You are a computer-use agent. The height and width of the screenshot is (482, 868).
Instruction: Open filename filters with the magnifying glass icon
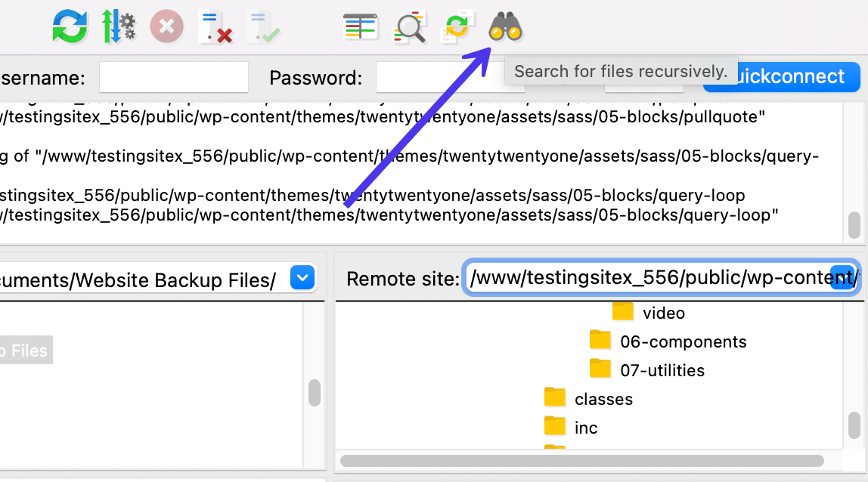pos(409,27)
